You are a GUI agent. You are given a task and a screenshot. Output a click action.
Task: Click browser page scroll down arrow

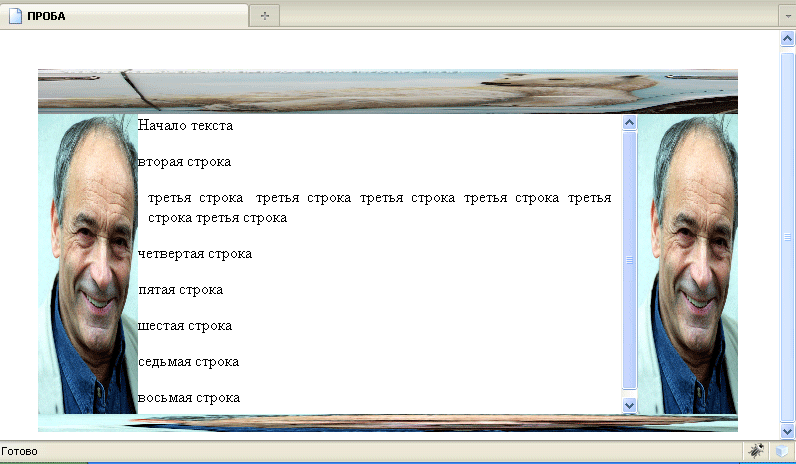[787, 432]
